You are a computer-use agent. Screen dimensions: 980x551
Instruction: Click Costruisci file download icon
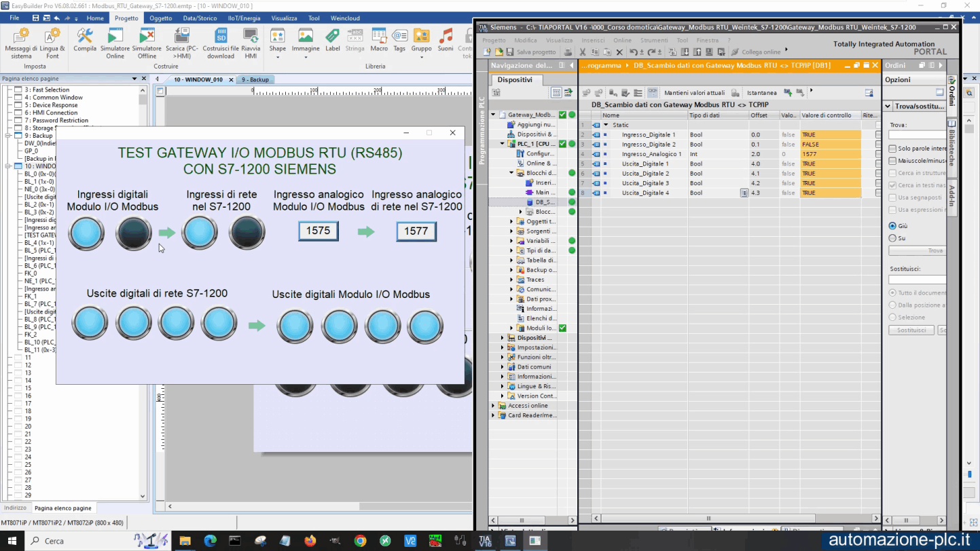tap(220, 43)
